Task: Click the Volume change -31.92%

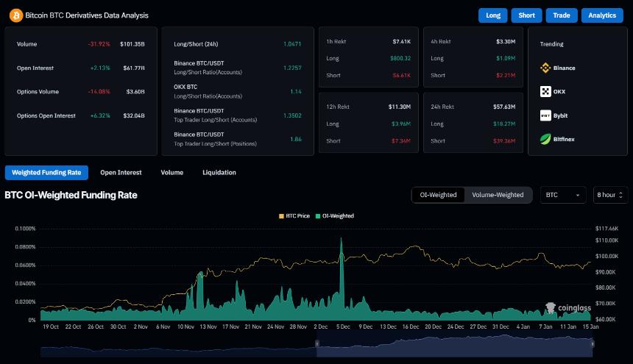Action: 99,44
